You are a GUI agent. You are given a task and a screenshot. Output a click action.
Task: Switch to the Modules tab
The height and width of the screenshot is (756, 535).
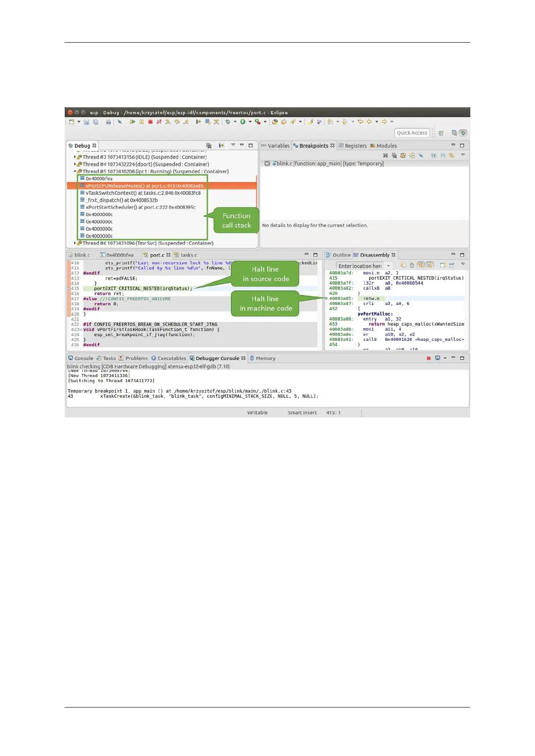[x=384, y=145]
